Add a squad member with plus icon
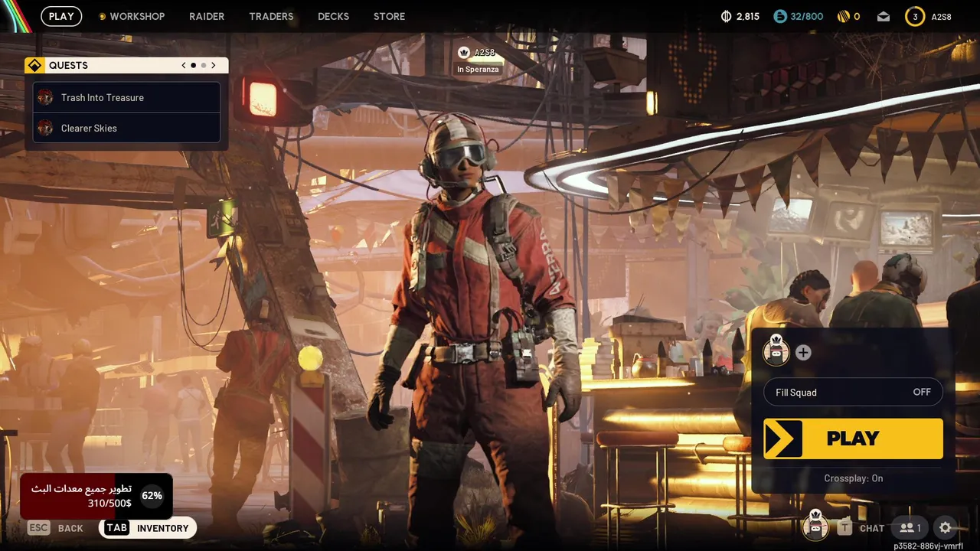This screenshot has width=980, height=551. coord(803,353)
